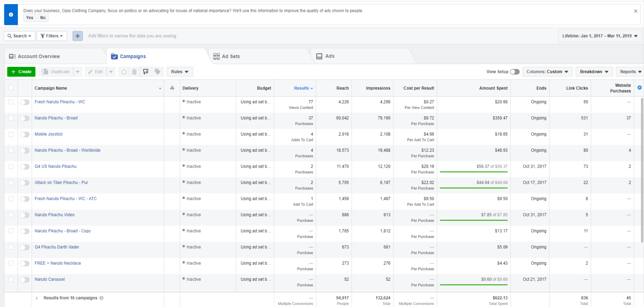Screen dimensions: 644x307
Task: Click the filter input placeholder text field
Action: [132, 36]
